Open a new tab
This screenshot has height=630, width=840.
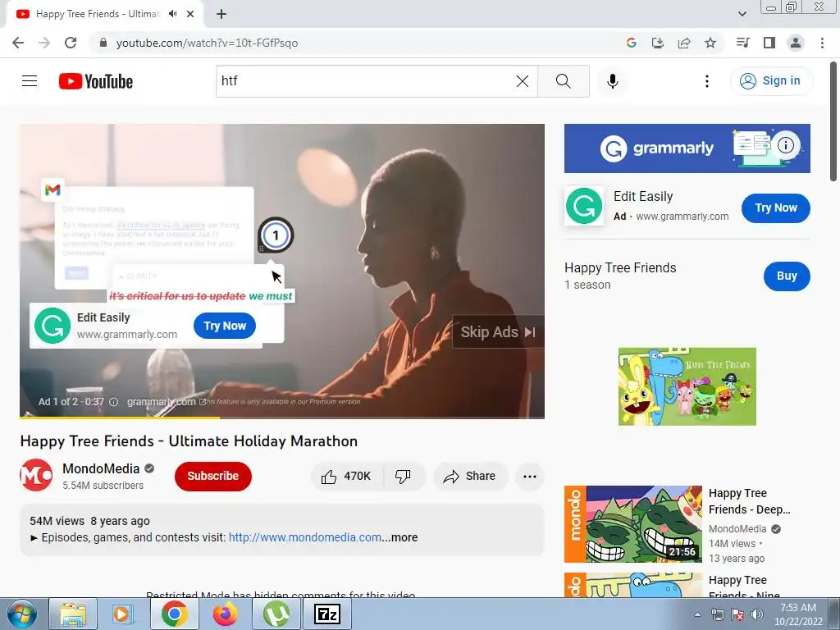[221, 14]
